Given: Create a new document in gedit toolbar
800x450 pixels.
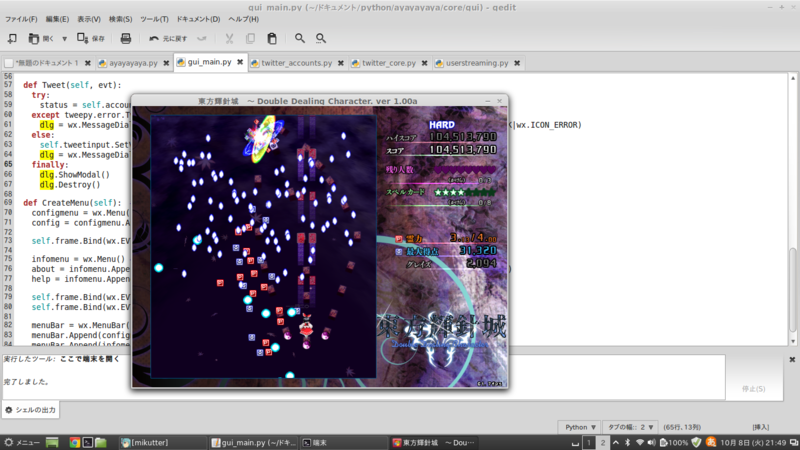Looking at the screenshot, I should [x=12, y=38].
